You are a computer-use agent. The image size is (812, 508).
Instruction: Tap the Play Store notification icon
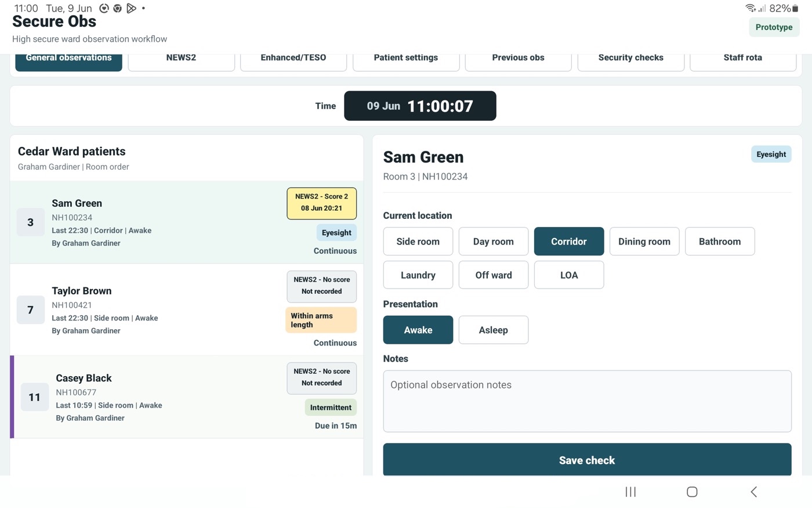point(132,8)
